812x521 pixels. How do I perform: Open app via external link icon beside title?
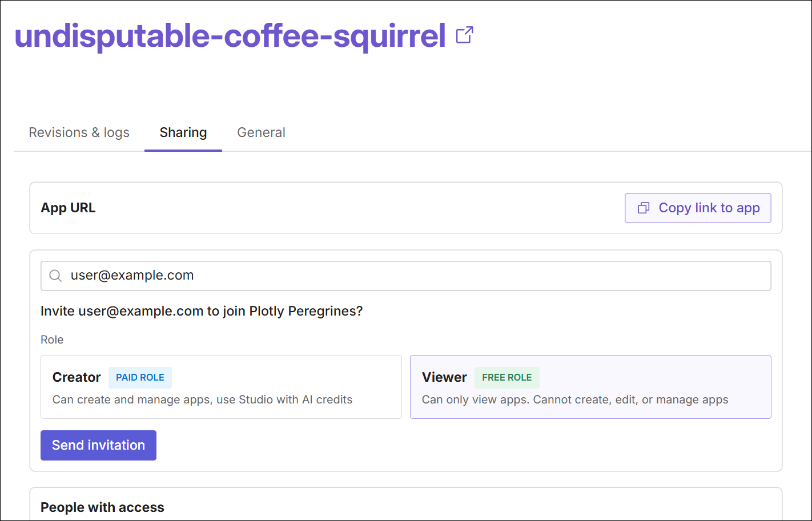(x=464, y=35)
